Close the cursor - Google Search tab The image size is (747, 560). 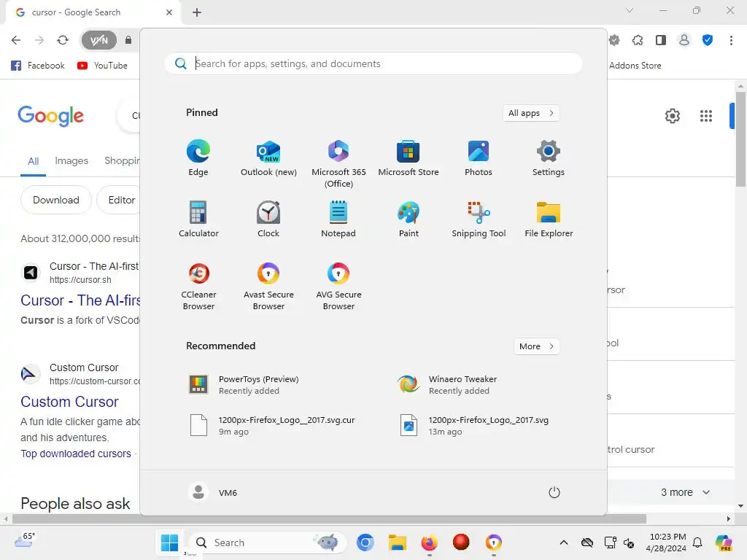coord(169,12)
